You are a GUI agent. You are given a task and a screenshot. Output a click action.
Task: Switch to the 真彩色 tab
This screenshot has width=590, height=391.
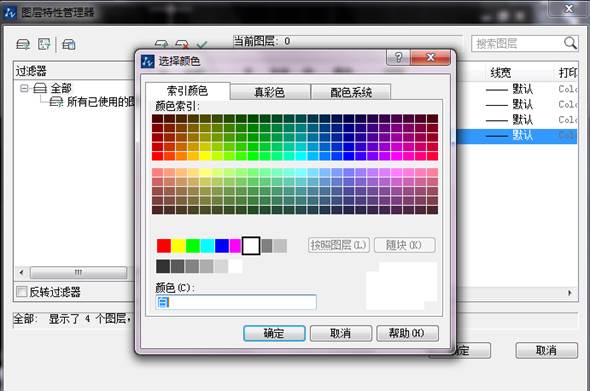[270, 92]
